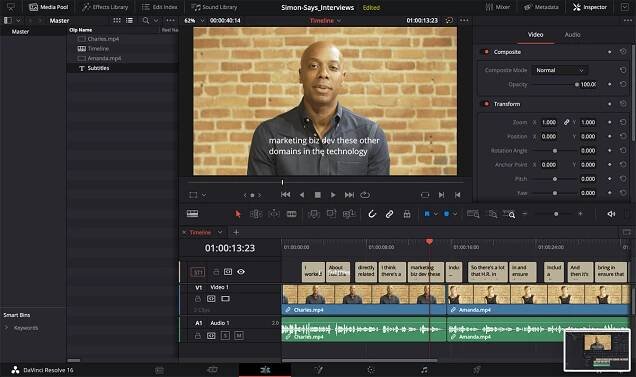The height and width of the screenshot is (377, 636).
Task: Click the timeline zoom slider handle
Action: click(x=556, y=214)
